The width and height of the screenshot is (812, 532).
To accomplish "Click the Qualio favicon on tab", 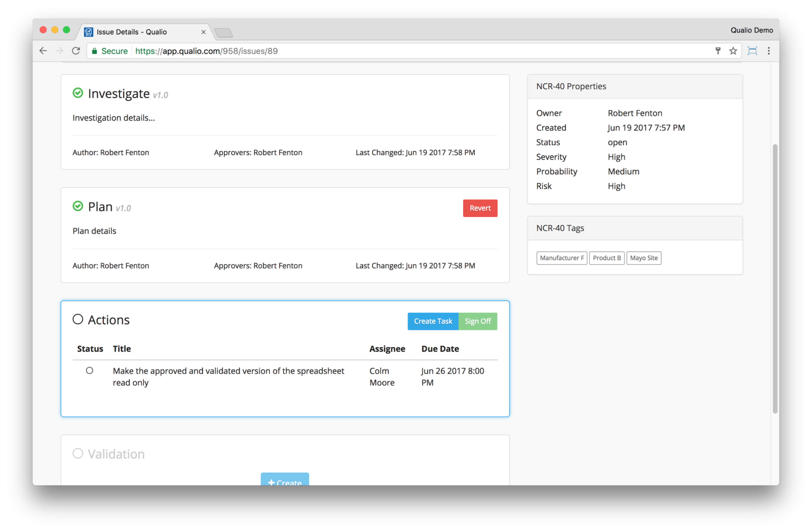I will point(89,32).
